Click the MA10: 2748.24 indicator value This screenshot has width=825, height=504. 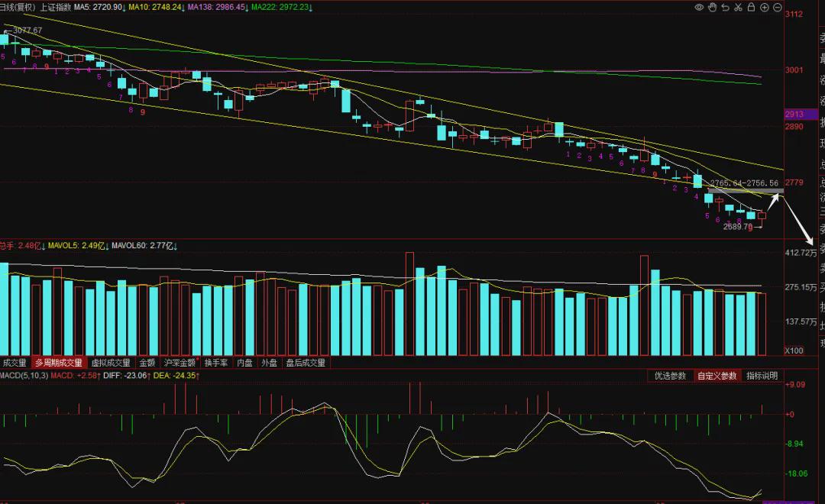157,8
